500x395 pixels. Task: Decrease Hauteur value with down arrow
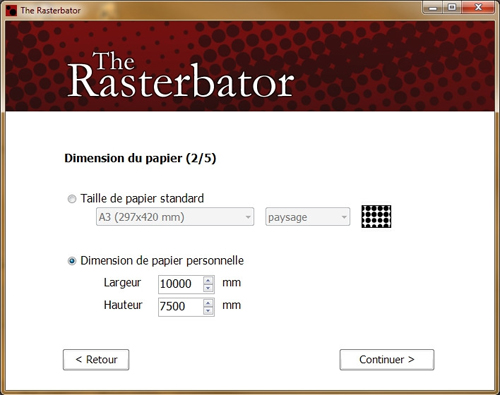pos(208,311)
